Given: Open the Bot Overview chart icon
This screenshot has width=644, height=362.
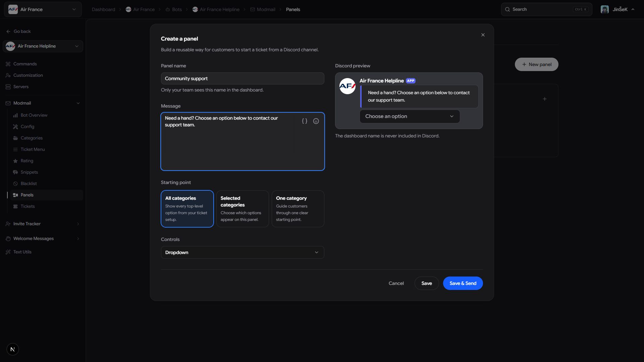Looking at the screenshot, I should 15,115.
